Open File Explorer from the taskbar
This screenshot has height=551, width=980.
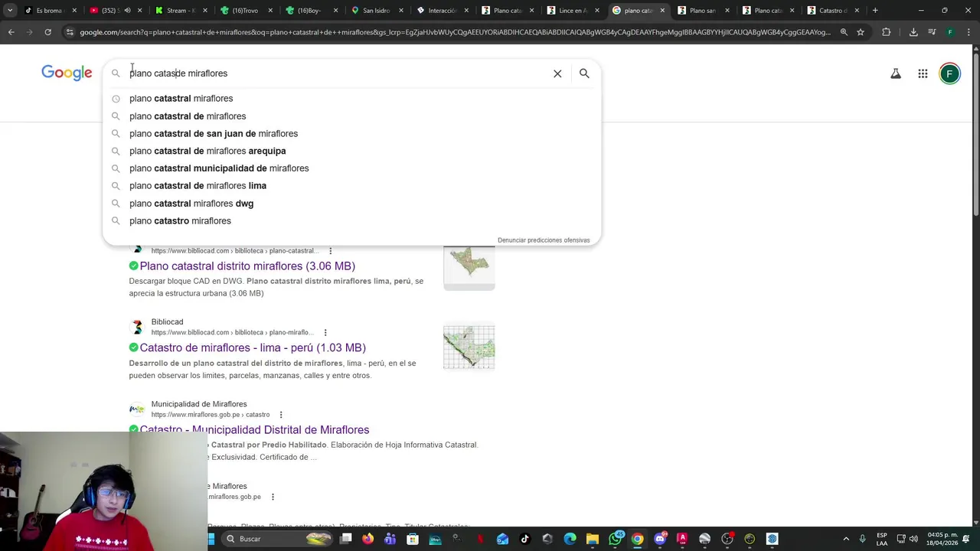(593, 539)
